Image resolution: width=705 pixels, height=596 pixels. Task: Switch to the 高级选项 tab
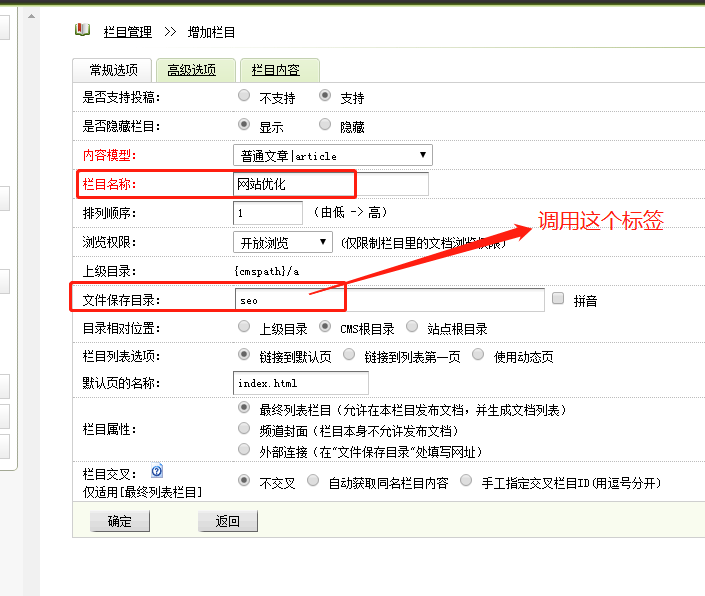(191, 70)
